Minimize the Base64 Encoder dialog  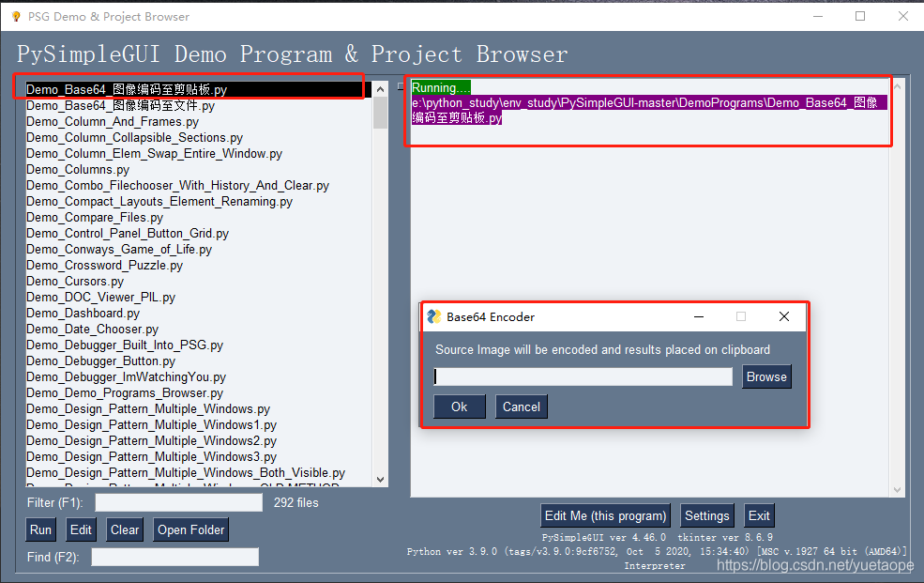[x=699, y=316]
